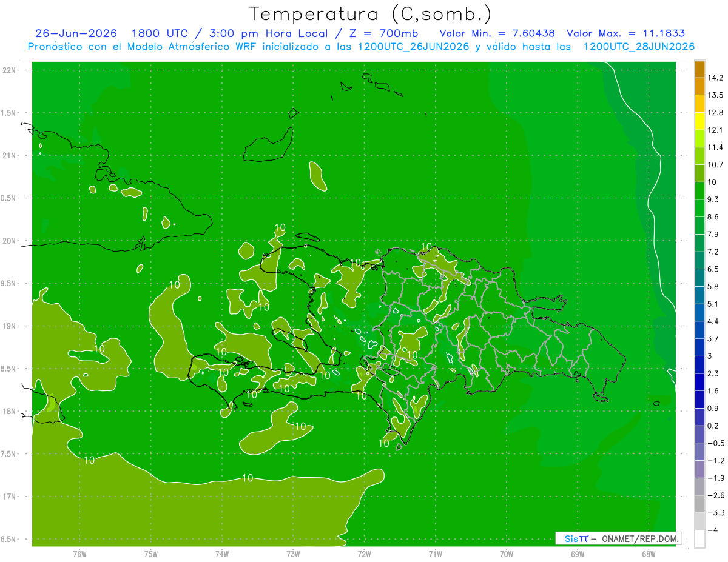Screen dimensions: 728x562
Task: Click the "2.3" color scale value
Action: (714, 374)
